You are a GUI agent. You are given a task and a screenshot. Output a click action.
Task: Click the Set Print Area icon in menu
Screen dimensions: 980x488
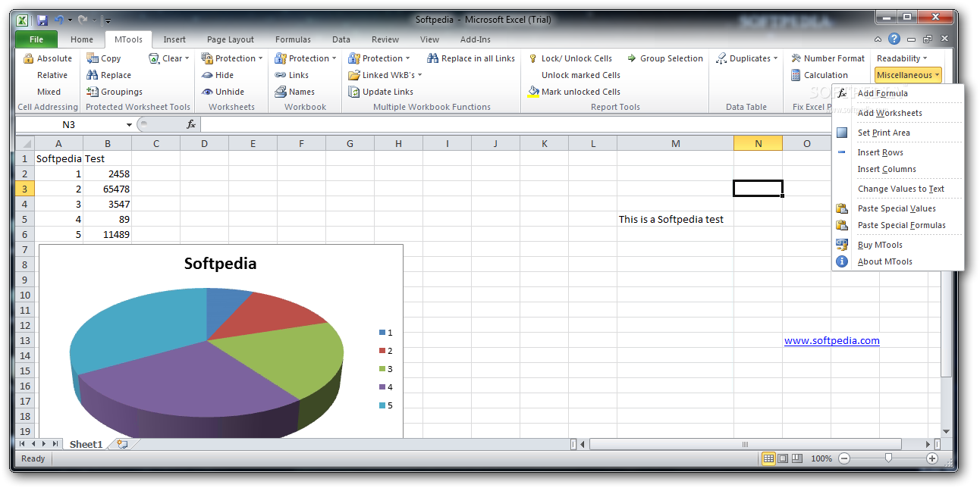[842, 133]
